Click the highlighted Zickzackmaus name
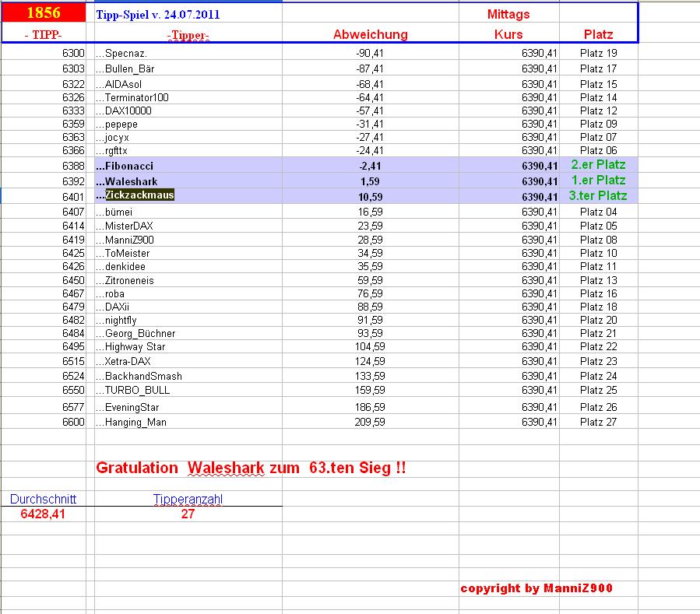 [139, 195]
